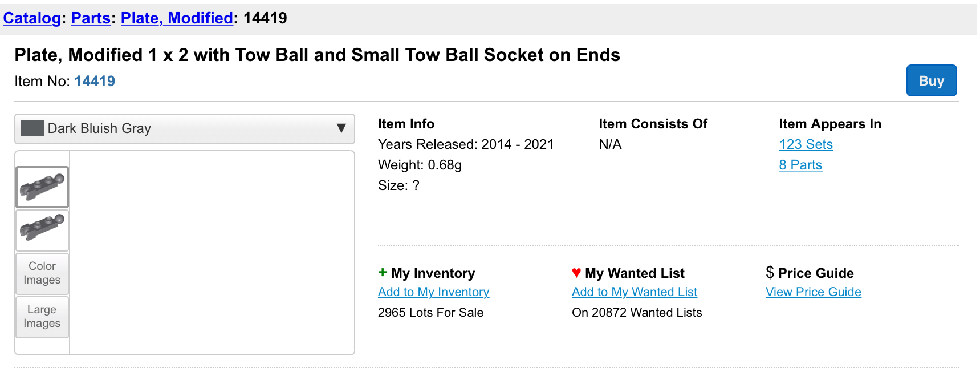This screenshot has height=372, width=980.
Task: Click the dropdown arrow on color selector
Action: [341, 128]
